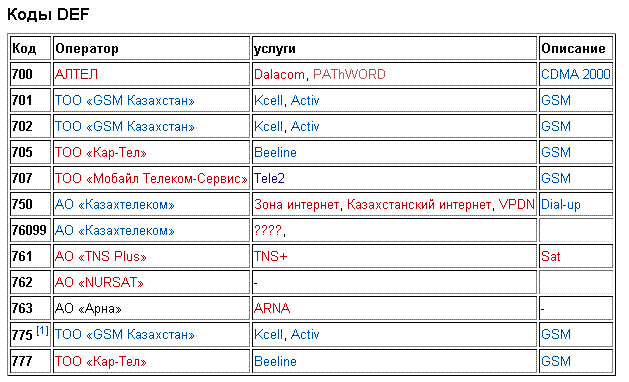629x382 pixels.
Task: Open GSM link in row 702
Action: pos(556,126)
